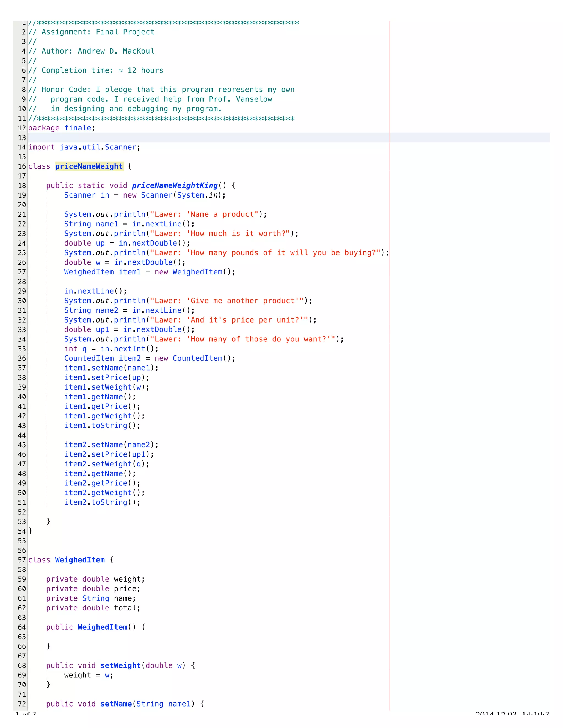Viewport: 563px width, 728px height.
Task: Click 'private double total;'
Action: (x=93, y=608)
